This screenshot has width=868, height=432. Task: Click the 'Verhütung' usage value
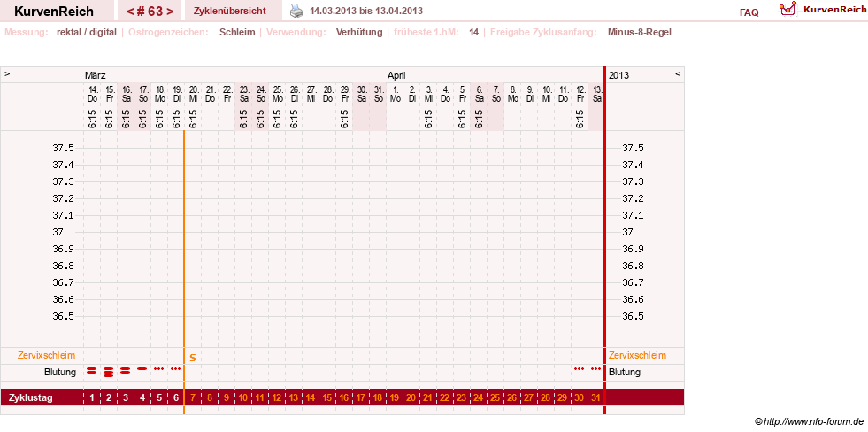click(x=359, y=32)
